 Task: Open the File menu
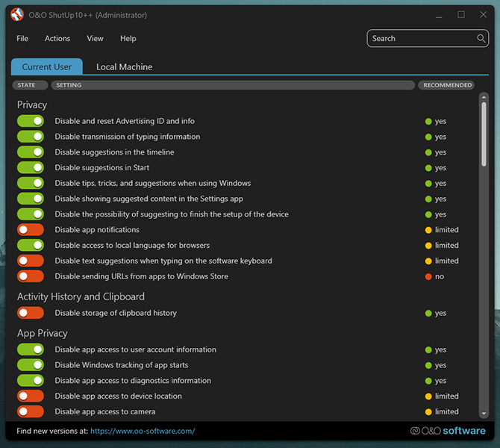(22, 38)
